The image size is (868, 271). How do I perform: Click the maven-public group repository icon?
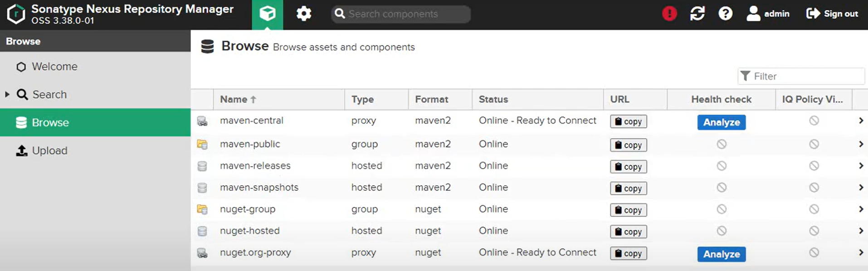[202, 145]
